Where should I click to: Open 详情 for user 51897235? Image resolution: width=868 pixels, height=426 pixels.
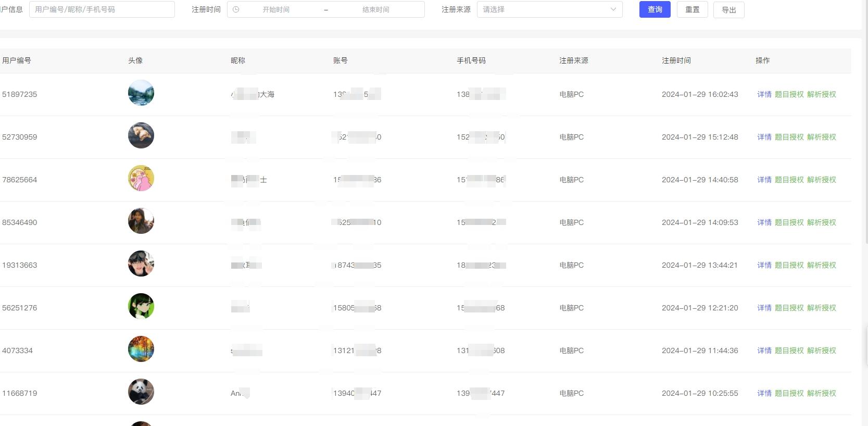pos(764,94)
